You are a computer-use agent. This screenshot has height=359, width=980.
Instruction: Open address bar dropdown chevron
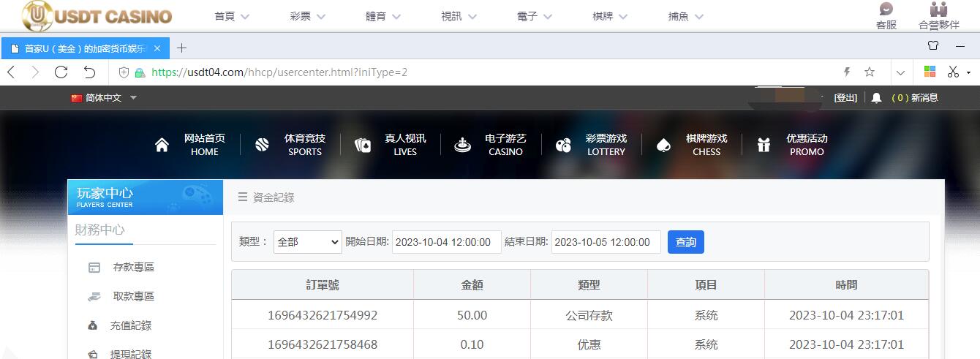900,72
